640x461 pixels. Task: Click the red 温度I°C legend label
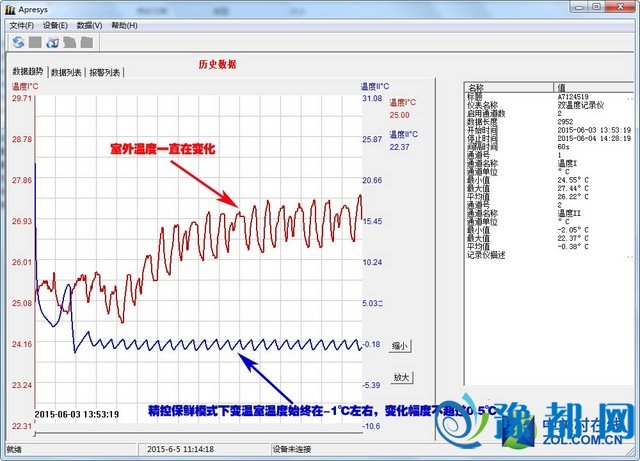(403, 102)
